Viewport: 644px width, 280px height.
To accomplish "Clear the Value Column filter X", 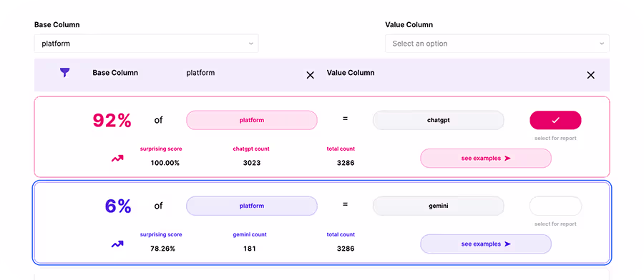I will pyautogui.click(x=590, y=75).
